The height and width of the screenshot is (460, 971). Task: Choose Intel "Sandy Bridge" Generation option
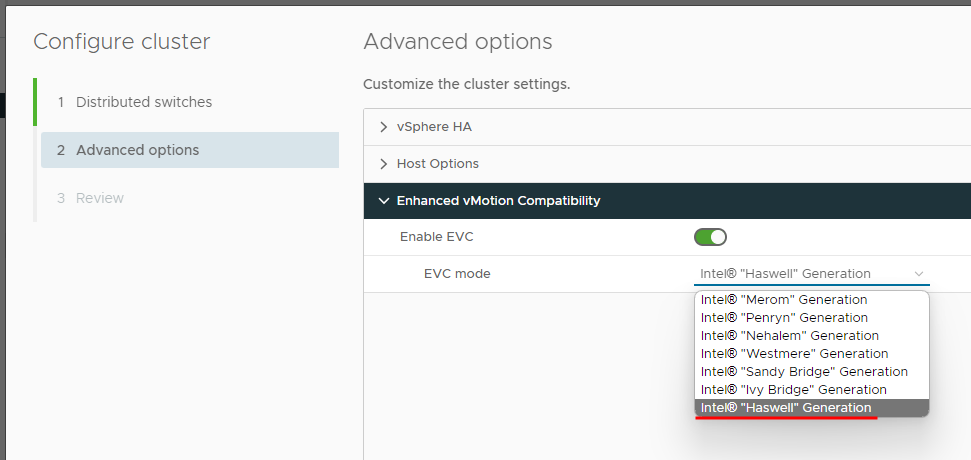[x=812, y=371]
